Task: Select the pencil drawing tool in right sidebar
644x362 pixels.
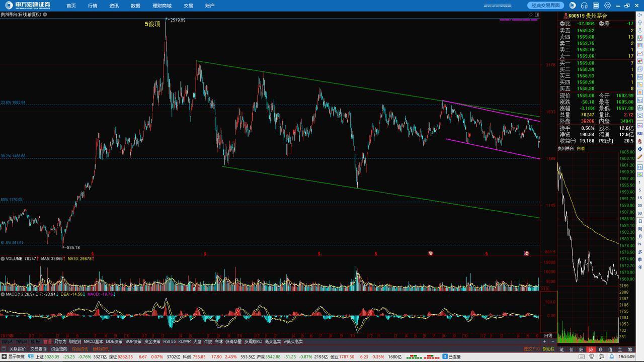Action: click(639, 157)
